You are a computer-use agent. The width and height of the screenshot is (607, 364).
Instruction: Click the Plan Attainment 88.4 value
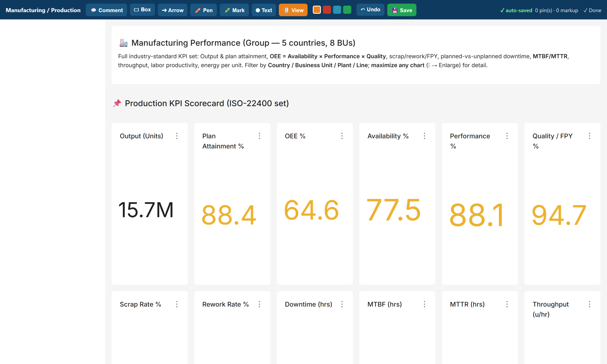pyautogui.click(x=229, y=215)
